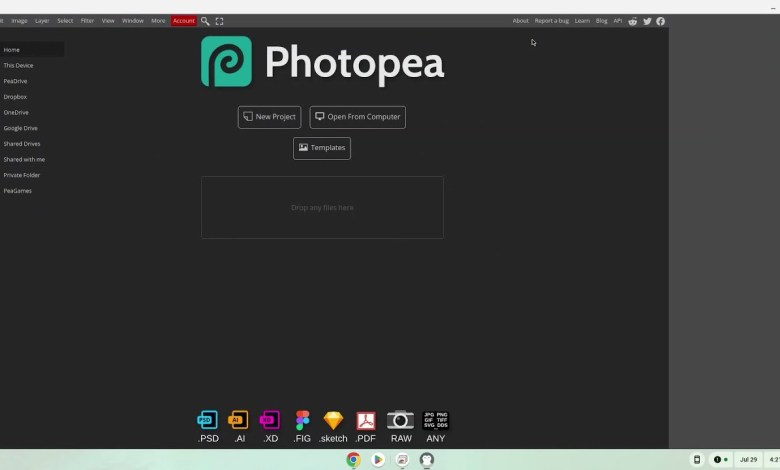Open the View menu
Screen dimensions: 780x470
108,21
